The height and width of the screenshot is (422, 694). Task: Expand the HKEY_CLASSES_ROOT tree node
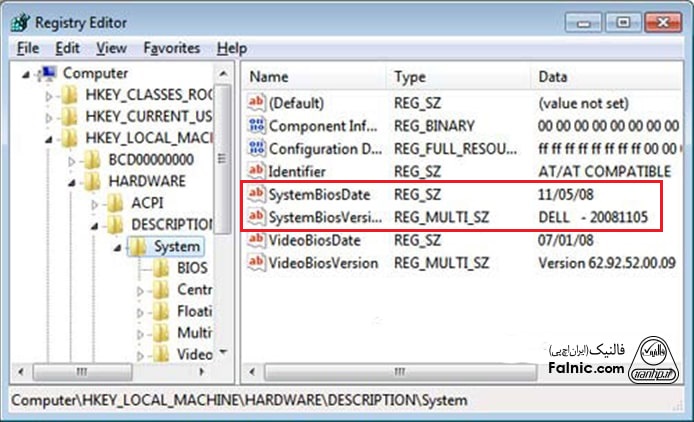[x=48, y=96]
